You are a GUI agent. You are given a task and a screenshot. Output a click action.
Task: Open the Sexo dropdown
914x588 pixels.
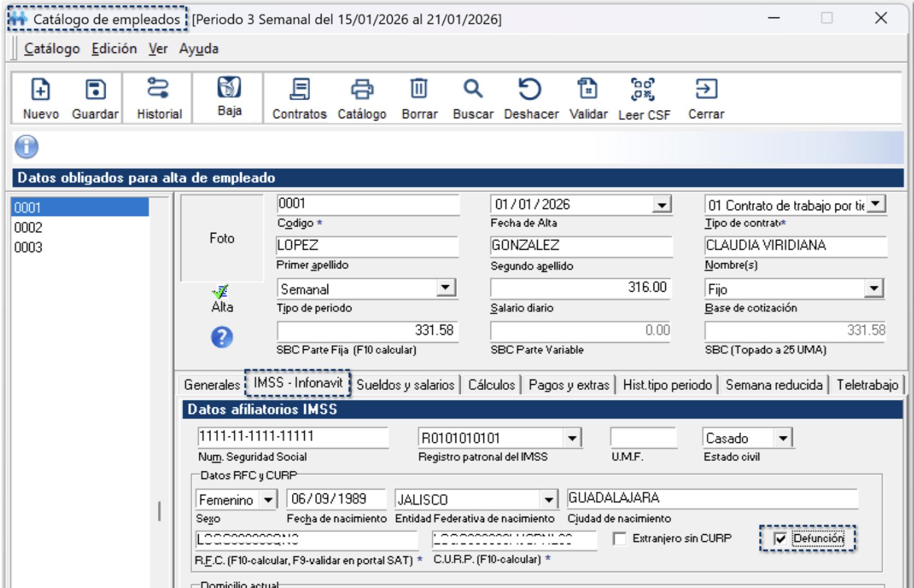tap(268, 499)
